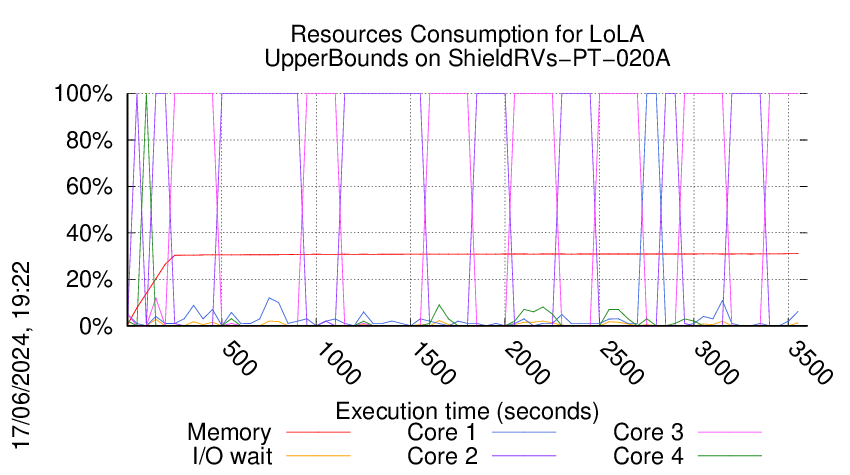The image size is (850, 475).
Task: Click the purple Core 2 legend line sample
Action: click(x=524, y=456)
